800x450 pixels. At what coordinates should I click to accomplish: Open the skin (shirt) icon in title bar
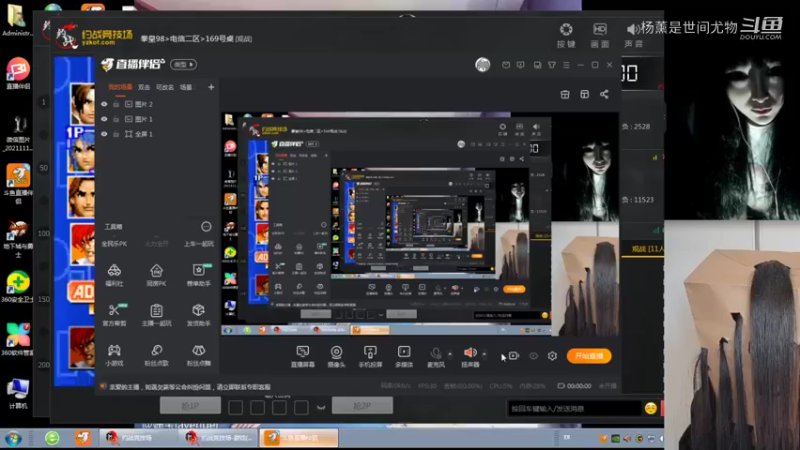click(552, 65)
